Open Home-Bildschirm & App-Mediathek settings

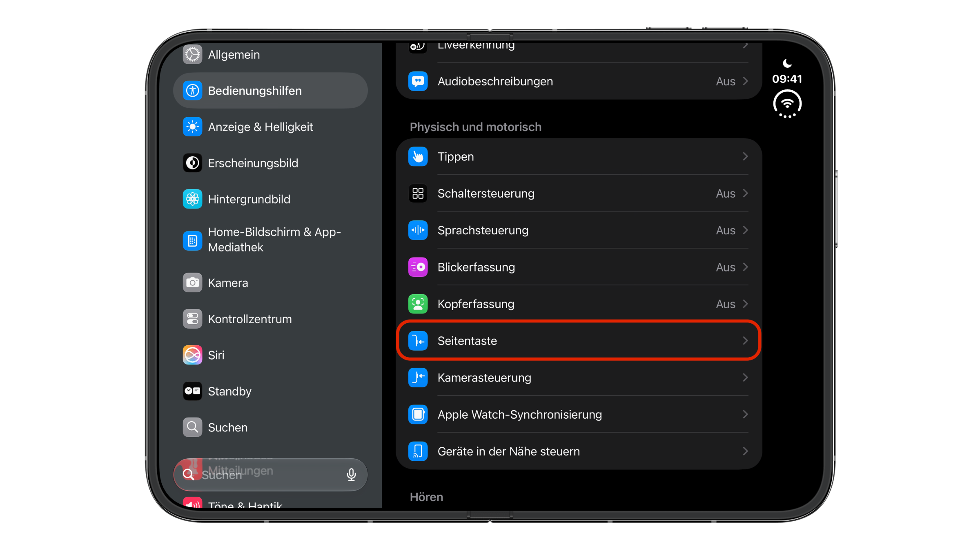270,240
